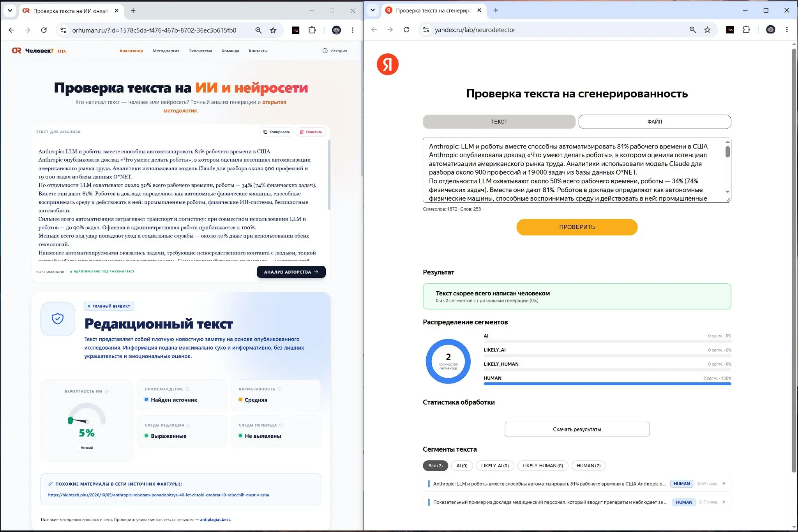Clear the text with Очистить
798x532 pixels.
click(x=311, y=132)
